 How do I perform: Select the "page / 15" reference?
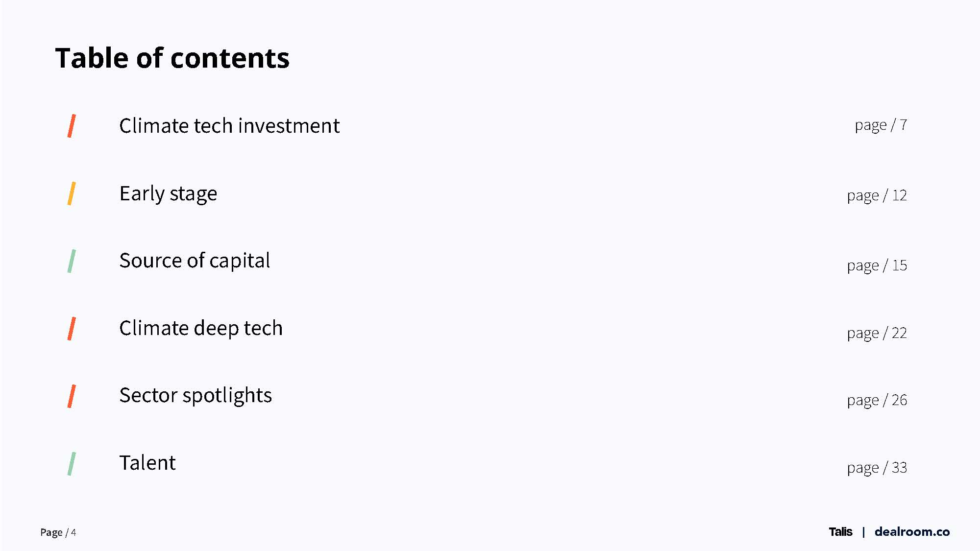(877, 266)
